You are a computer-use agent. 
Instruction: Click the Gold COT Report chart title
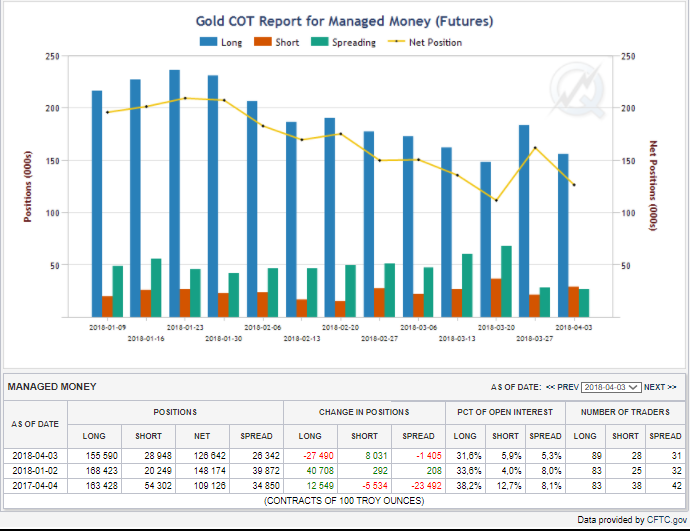345,21
